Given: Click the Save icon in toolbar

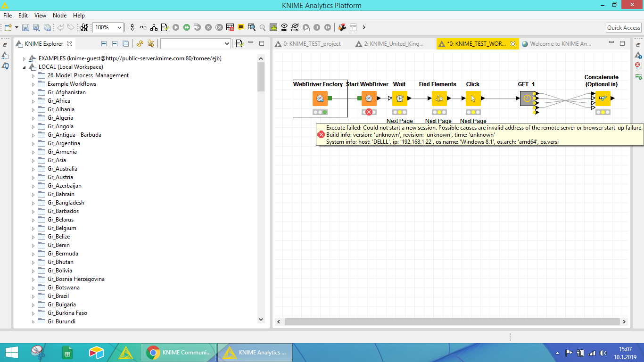Looking at the screenshot, I should click(25, 27).
